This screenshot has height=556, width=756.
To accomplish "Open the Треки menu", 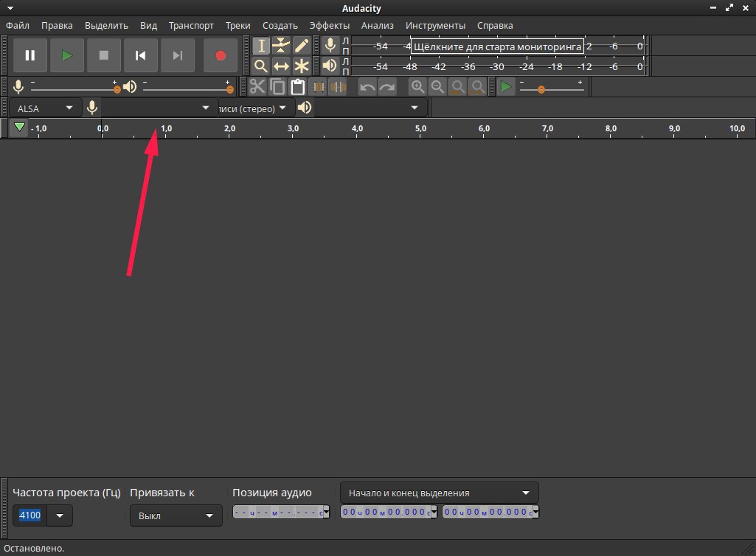I will click(237, 26).
